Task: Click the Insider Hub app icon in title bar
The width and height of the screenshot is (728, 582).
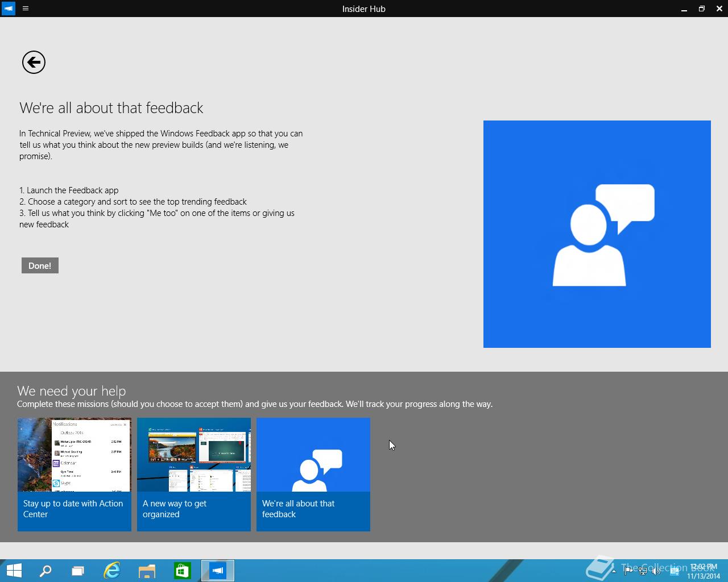Action: click(9, 9)
